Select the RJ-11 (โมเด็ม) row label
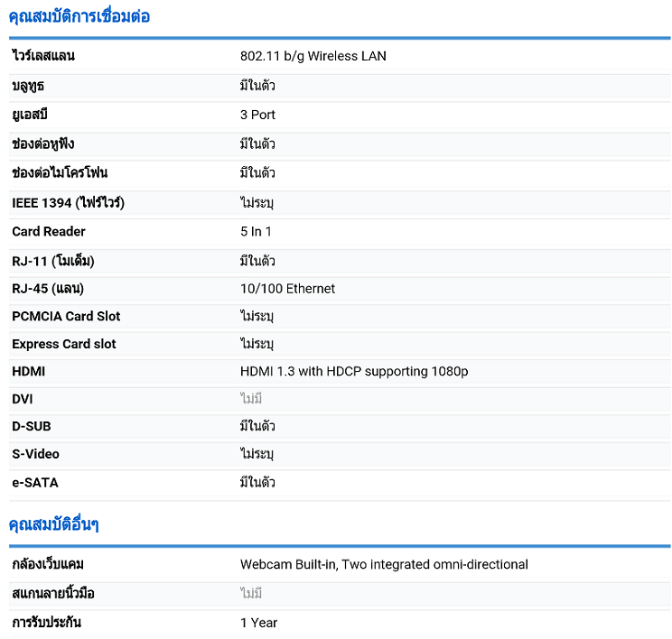This screenshot has height=639, width=672. (53, 261)
